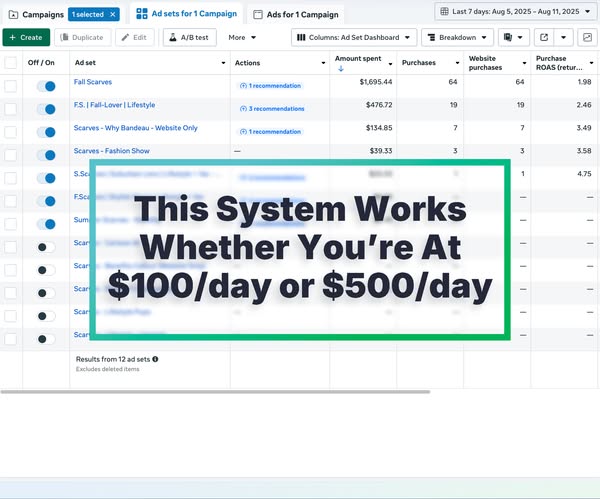Click recommendation icon for Fall Scarves

[x=243, y=87]
